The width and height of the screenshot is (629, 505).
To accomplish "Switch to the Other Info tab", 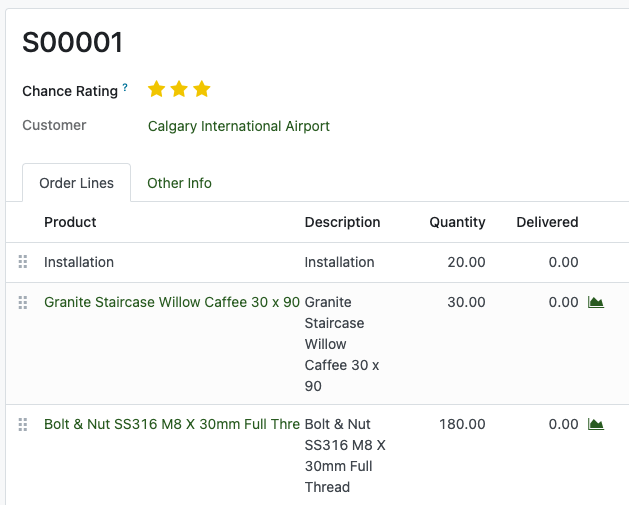I will [x=179, y=183].
